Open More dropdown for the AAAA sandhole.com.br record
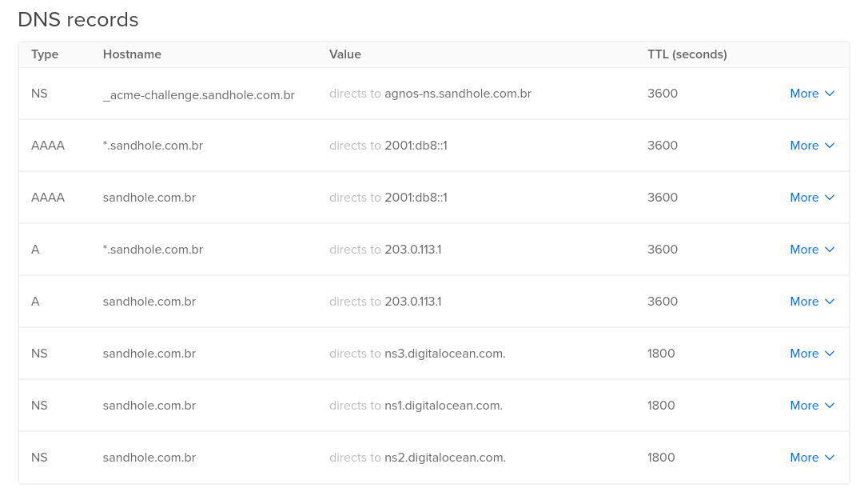868x500 pixels. (x=804, y=198)
